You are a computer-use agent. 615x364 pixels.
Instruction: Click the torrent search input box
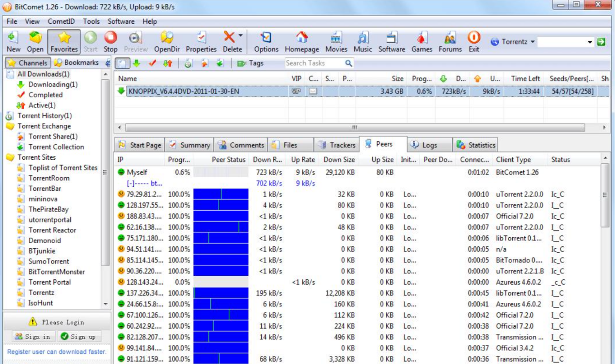pyautogui.click(x=562, y=42)
